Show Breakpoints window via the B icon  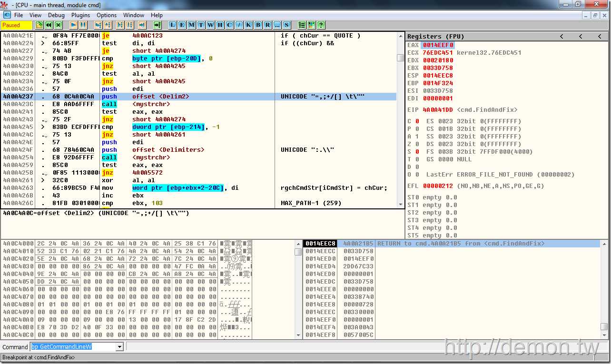[x=258, y=25]
